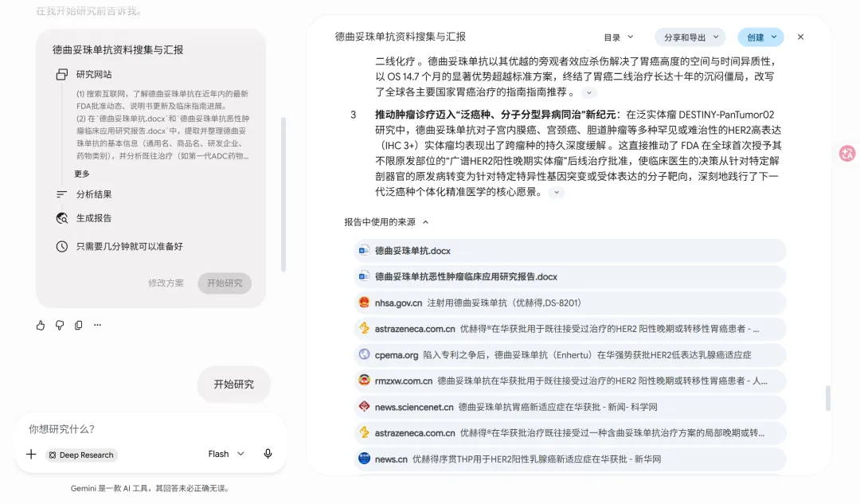Open rmzxw.com.cn source link
860x504 pixels.
[x=570, y=381]
